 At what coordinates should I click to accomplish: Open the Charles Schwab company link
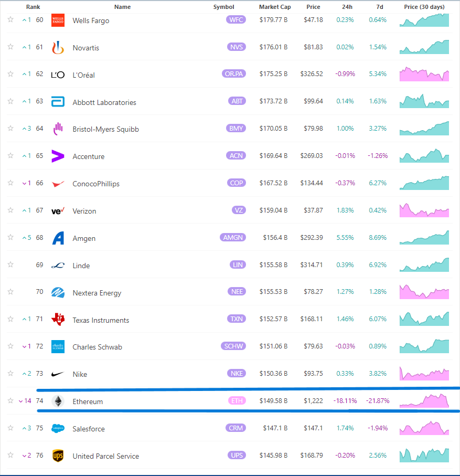(97, 347)
